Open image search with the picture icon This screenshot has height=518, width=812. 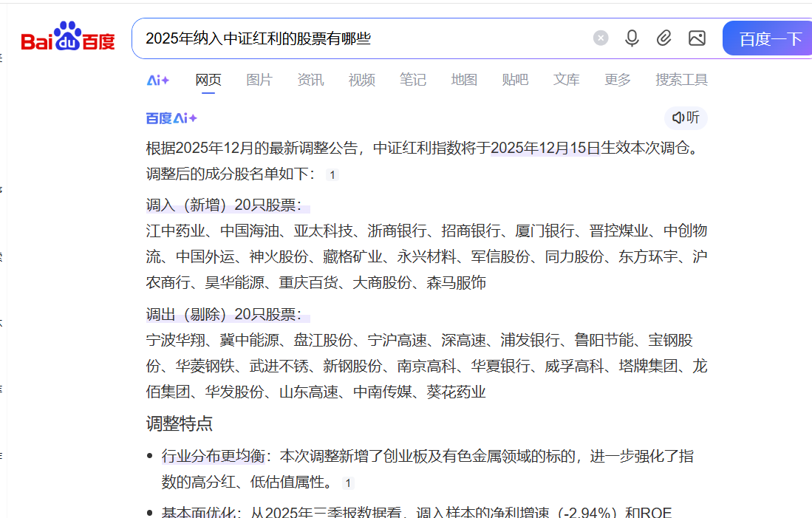[697, 38]
